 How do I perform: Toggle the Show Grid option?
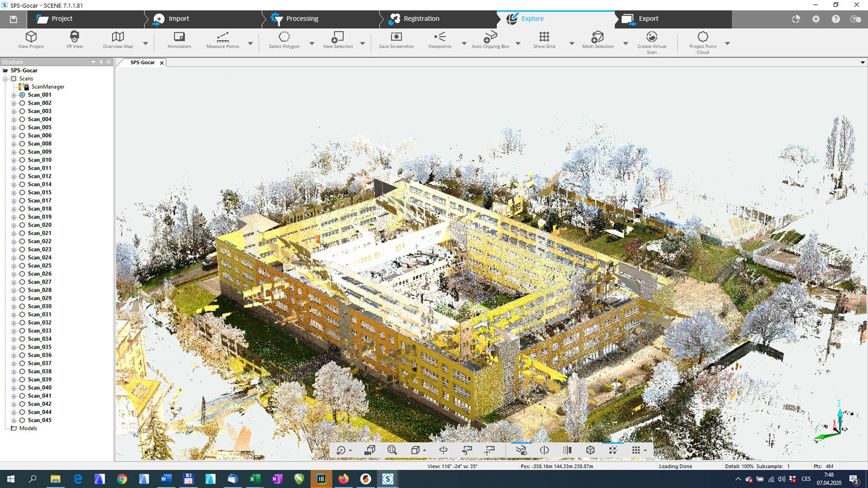pos(544,40)
